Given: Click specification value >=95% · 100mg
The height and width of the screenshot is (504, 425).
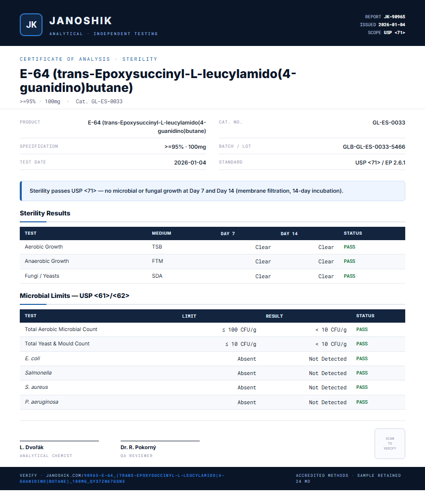Looking at the screenshot, I should click(185, 147).
